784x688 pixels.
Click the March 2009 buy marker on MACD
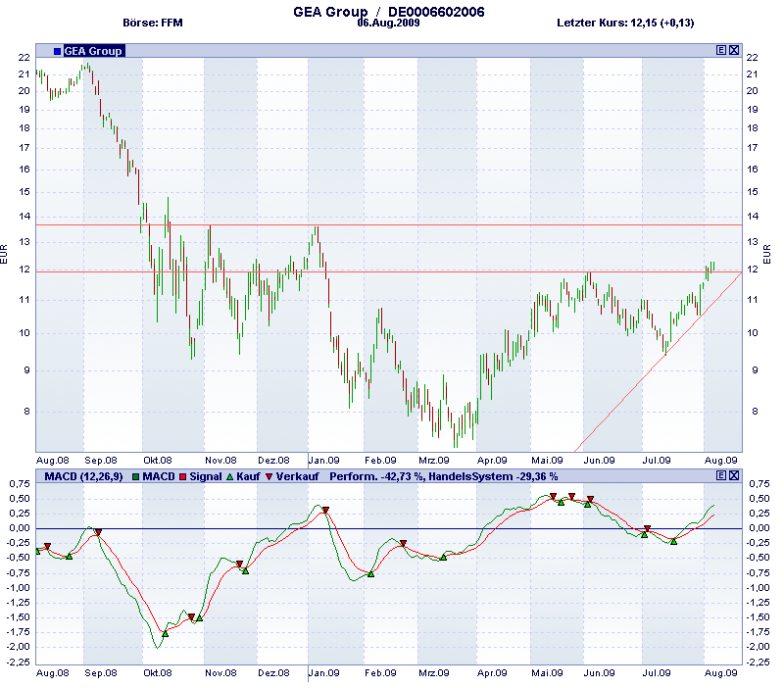tap(443, 558)
